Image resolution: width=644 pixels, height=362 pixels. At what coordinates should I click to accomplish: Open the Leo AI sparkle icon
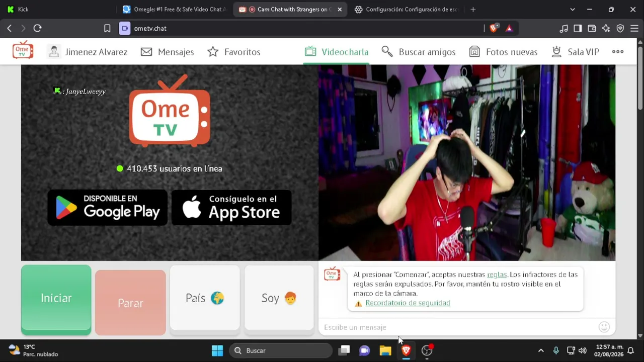[606, 29]
